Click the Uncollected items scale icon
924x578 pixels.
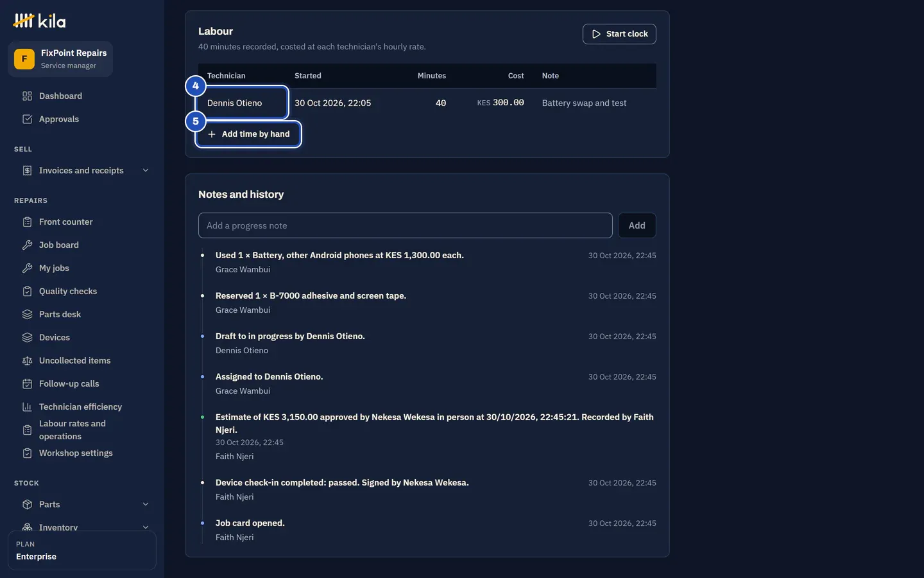(27, 361)
